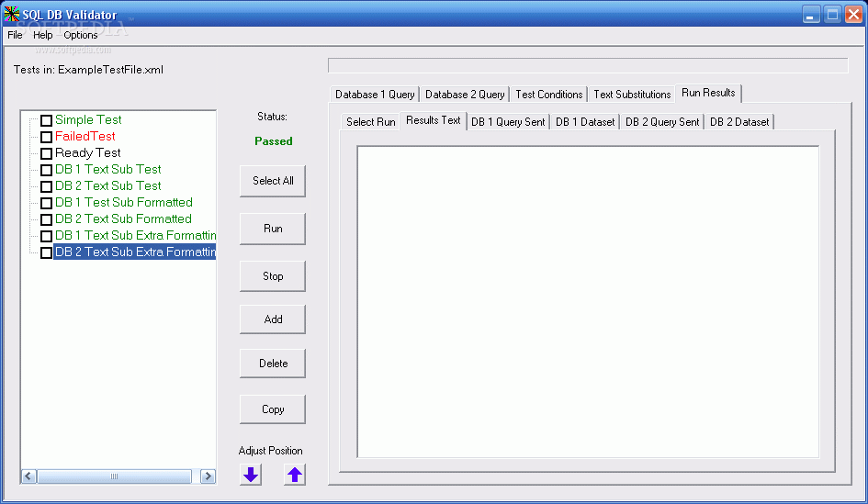Click the progress bar above the tabs
This screenshot has width=868, height=504.
tap(588, 65)
